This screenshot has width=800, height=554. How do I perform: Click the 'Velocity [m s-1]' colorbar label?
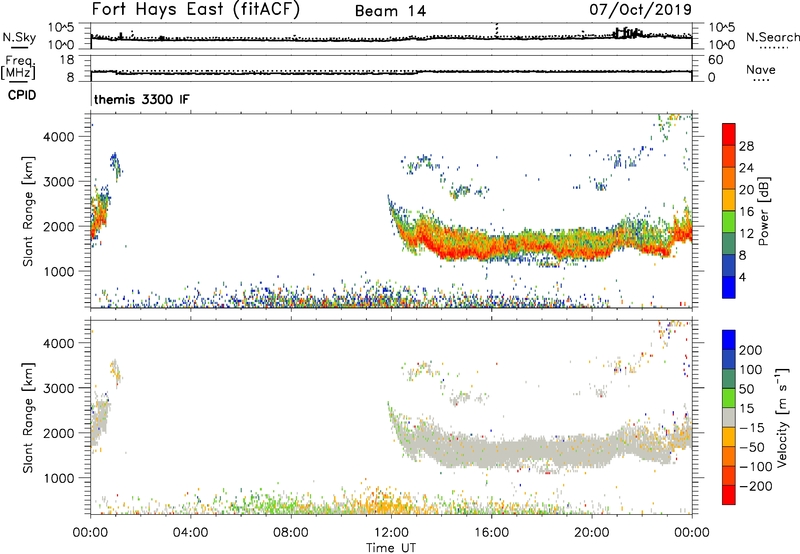(781, 418)
